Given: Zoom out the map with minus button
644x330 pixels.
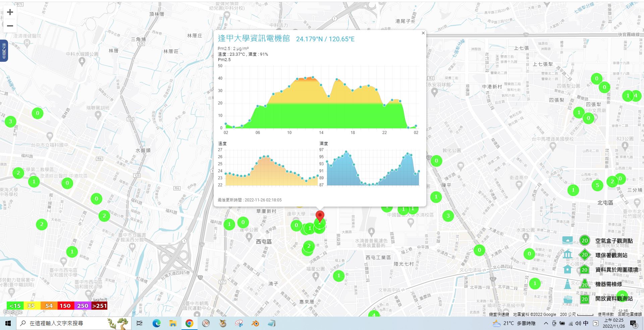Looking at the screenshot, I should tap(10, 26).
